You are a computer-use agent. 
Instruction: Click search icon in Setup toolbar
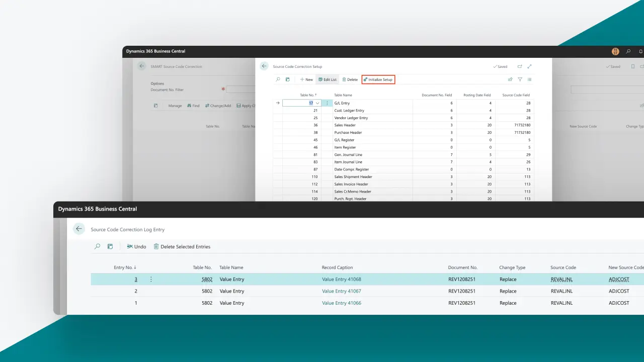point(278,79)
